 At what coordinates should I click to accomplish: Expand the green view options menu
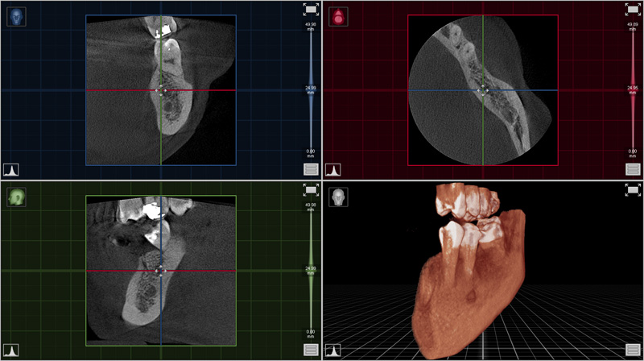tap(311, 350)
